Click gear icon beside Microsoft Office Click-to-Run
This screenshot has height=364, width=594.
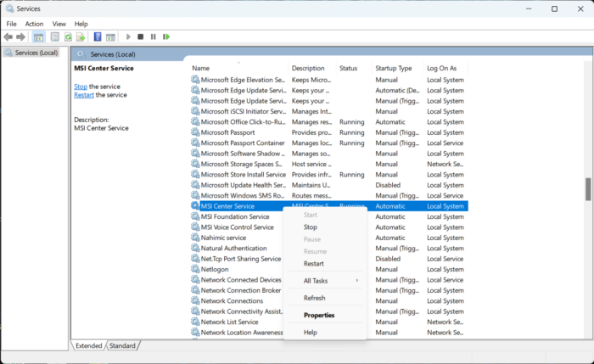[195, 121]
